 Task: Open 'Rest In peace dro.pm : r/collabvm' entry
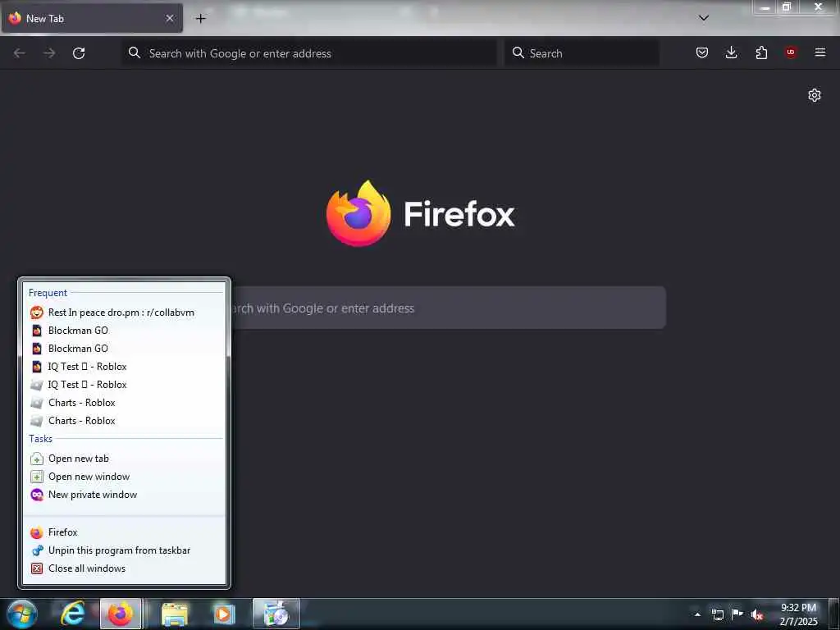[125, 313]
